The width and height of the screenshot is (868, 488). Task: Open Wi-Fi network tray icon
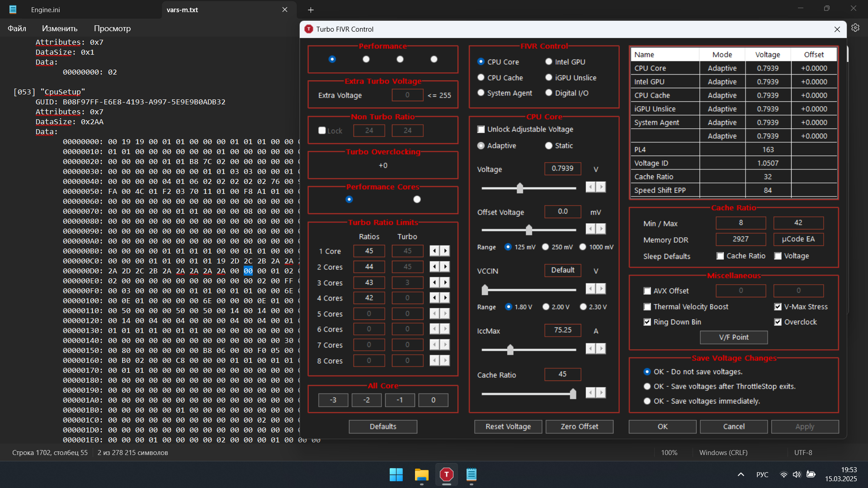pyautogui.click(x=783, y=474)
